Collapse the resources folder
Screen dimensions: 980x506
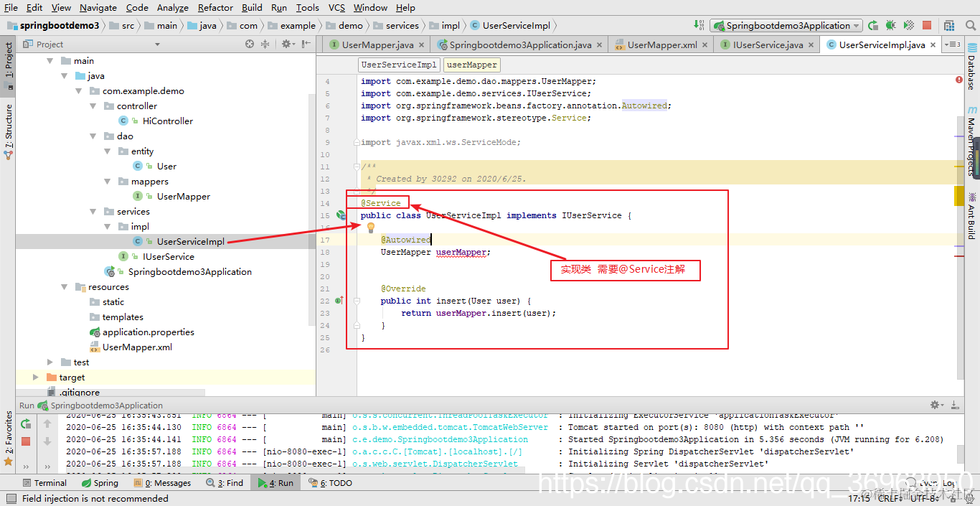tap(65, 287)
